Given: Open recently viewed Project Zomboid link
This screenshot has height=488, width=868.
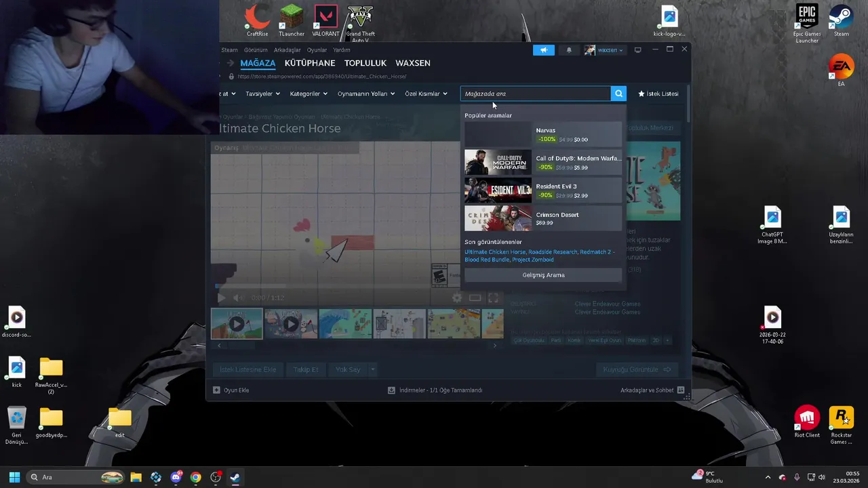Looking at the screenshot, I should 533,260.
